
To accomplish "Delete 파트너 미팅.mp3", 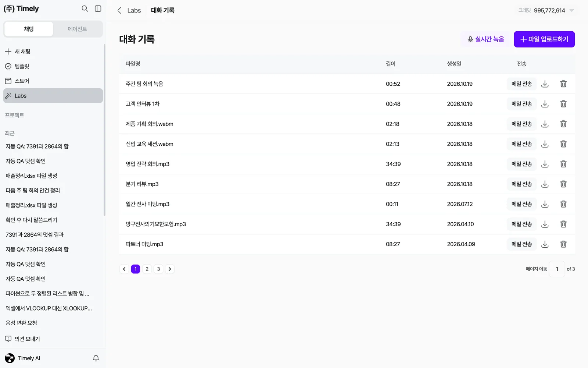I will (x=563, y=244).
